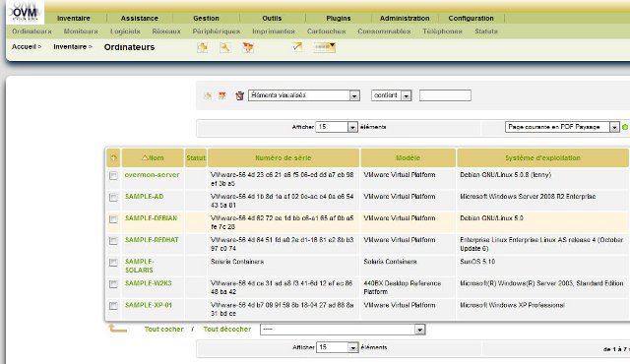Open bottom Afficher 15 éléments dropdown
This screenshot has width=630, height=364.
click(x=337, y=347)
